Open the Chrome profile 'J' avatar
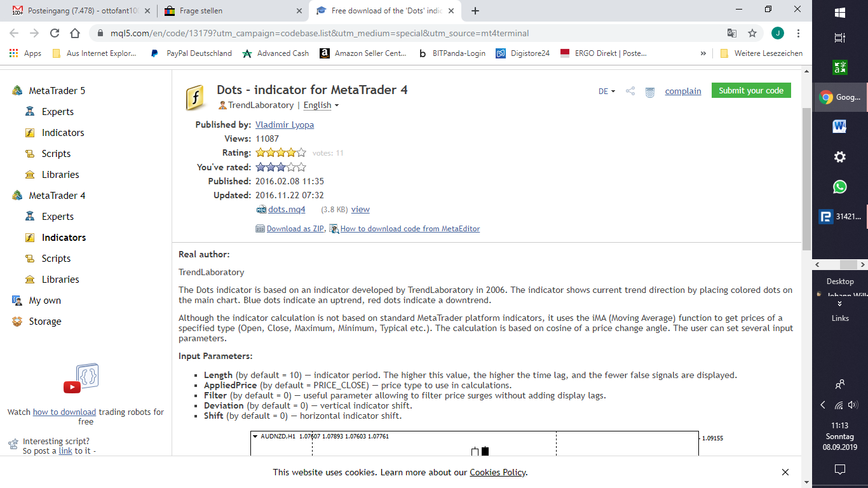The height and width of the screenshot is (488, 868). [777, 33]
